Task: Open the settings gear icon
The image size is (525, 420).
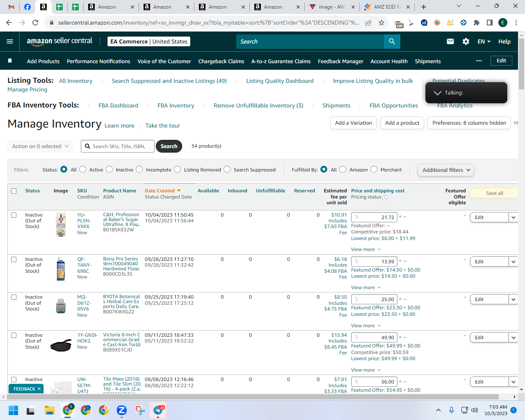Action: click(x=466, y=41)
